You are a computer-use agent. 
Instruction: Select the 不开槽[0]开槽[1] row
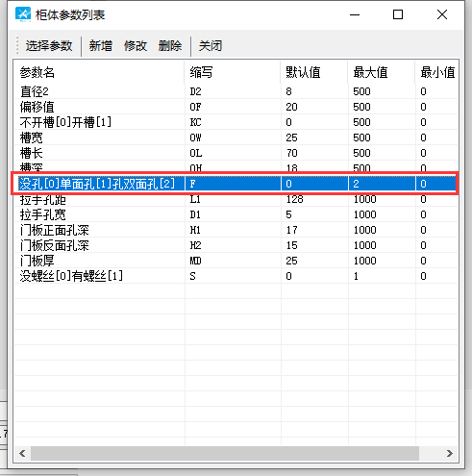tap(236, 122)
